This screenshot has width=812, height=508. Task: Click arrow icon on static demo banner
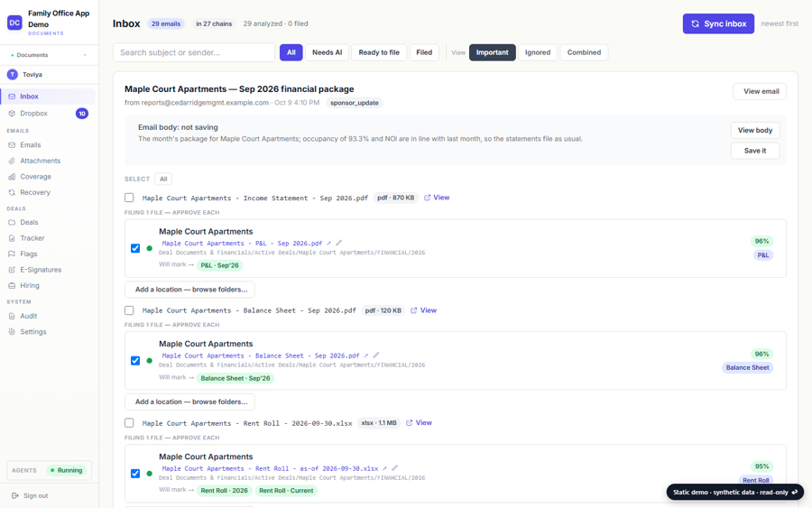(x=794, y=492)
